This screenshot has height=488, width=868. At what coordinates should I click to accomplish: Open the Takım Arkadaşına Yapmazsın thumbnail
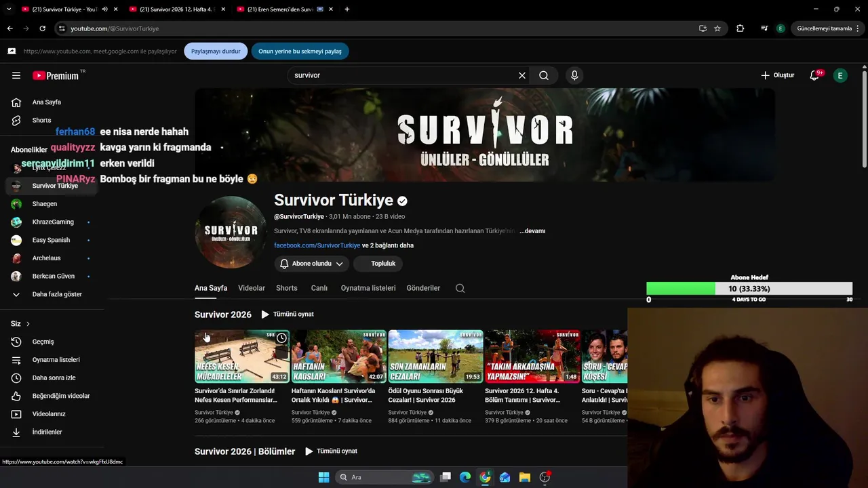(x=532, y=357)
